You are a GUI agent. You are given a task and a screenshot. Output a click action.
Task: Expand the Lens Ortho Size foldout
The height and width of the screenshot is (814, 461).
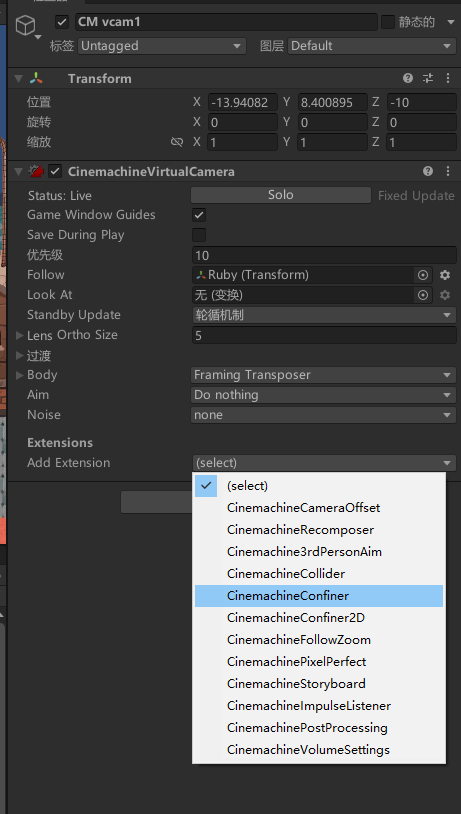[x=20, y=335]
